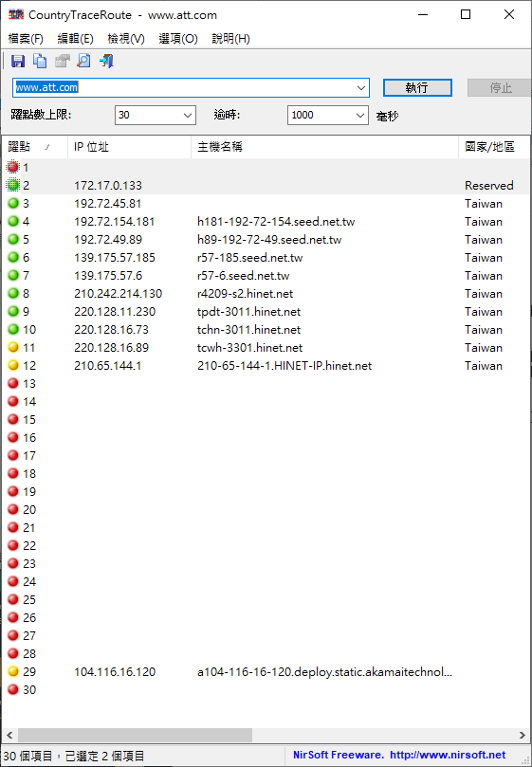Click the Save toolbar icon
The height and width of the screenshot is (767, 532).
point(18,61)
